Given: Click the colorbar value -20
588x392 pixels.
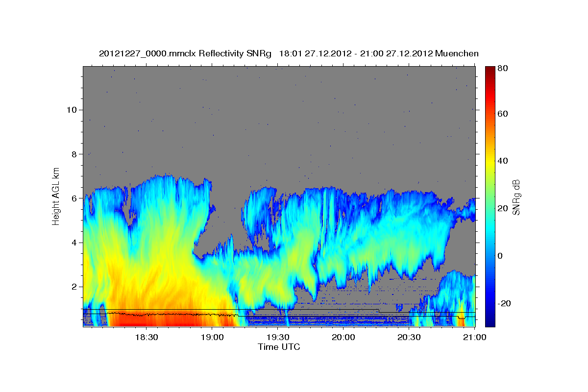Looking at the screenshot, I should coord(505,304).
